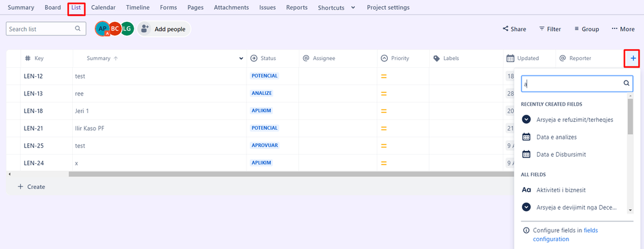Open issue LEN-24
The width and height of the screenshot is (644, 249).
click(x=34, y=163)
